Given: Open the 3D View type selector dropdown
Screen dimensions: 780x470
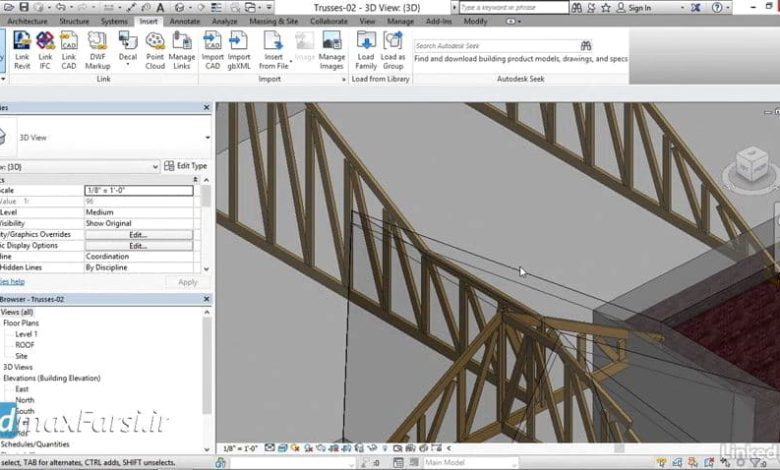Looking at the screenshot, I should 207,138.
